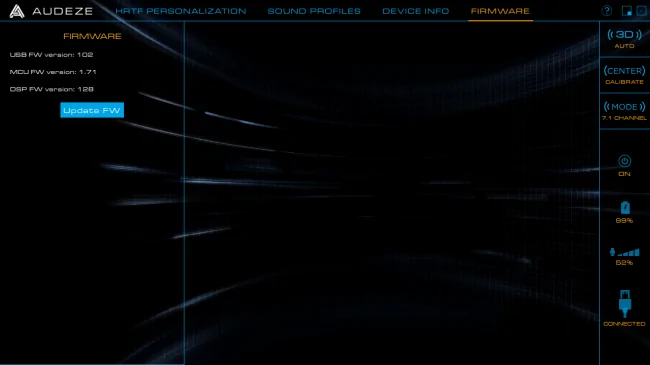
Task: Click the USB connected plug icon
Action: tap(625, 304)
